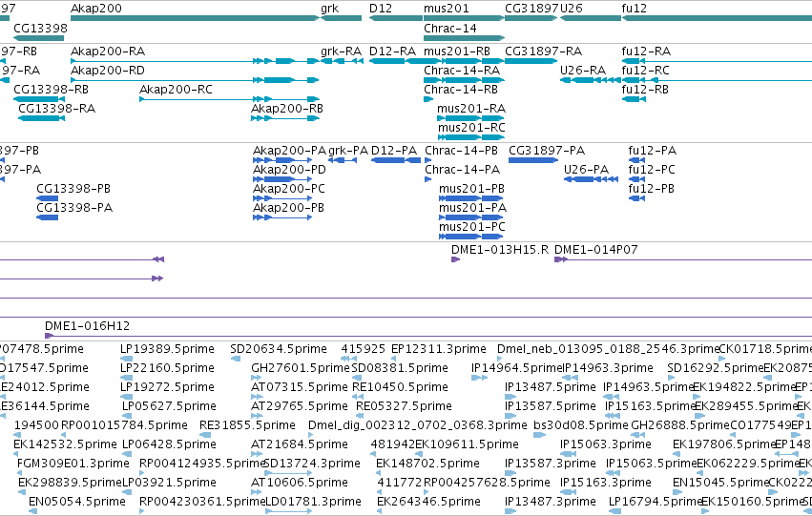Select the D12 gene feature
The width and height of the screenshot is (812, 516).
point(396,18)
